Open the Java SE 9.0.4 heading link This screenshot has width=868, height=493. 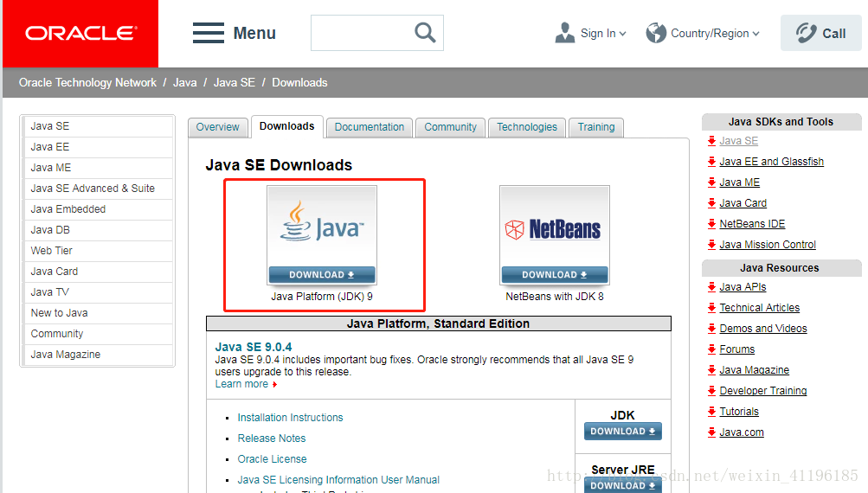click(x=254, y=347)
